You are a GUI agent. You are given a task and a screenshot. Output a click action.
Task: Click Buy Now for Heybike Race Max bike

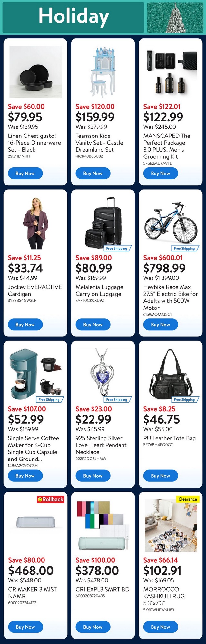coord(161,325)
